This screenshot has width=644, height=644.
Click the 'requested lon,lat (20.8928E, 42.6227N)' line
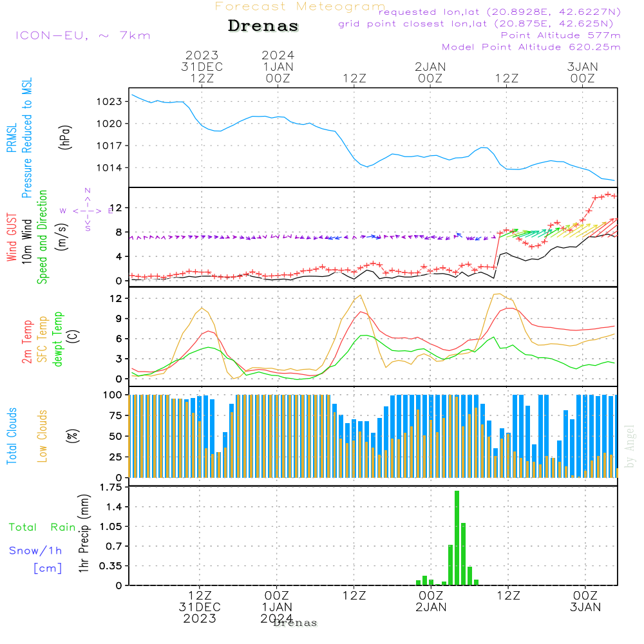click(x=500, y=12)
